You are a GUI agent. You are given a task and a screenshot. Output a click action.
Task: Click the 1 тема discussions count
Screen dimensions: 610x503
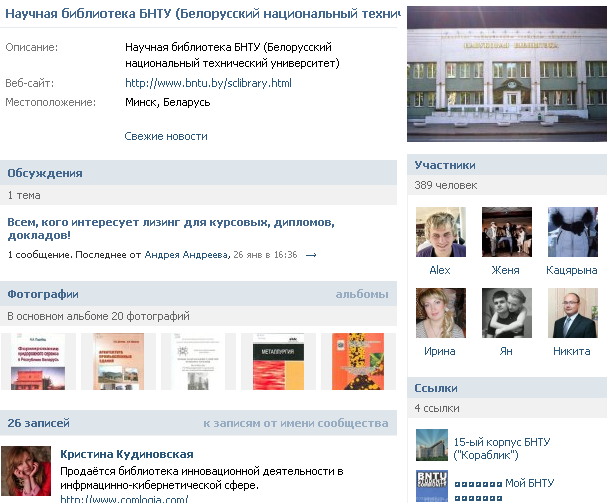[x=24, y=195]
